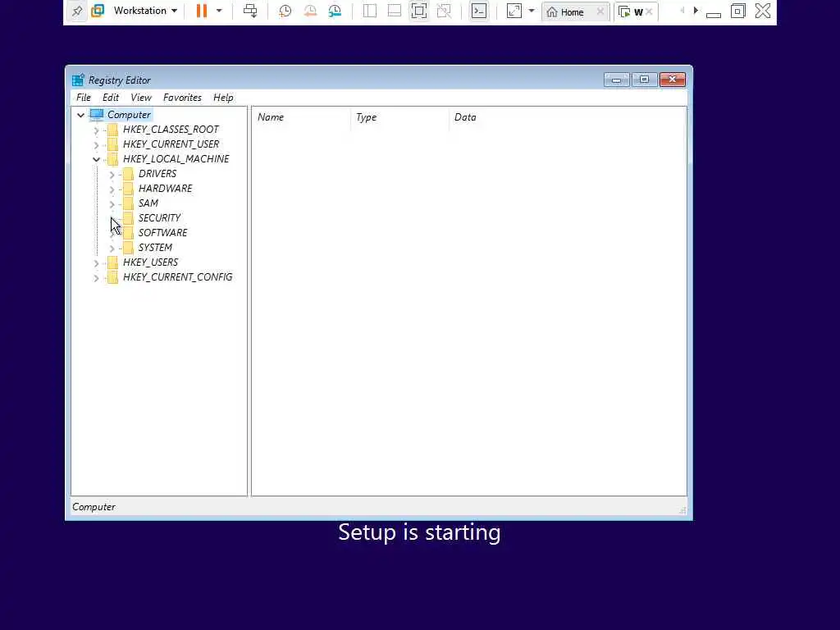Select HKEY_LOCAL_MACHINE in the tree
This screenshot has width=840, height=630.
(176, 158)
